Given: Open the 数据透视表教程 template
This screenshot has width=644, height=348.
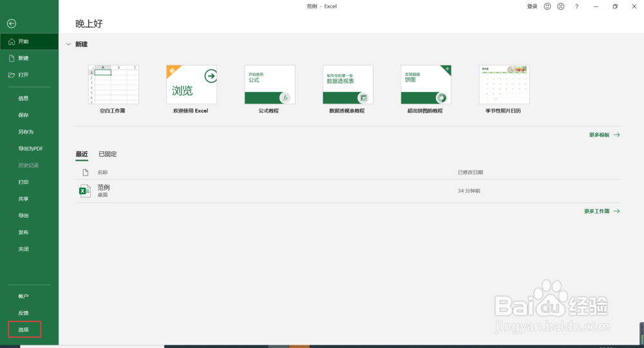Looking at the screenshot, I should click(x=348, y=89).
